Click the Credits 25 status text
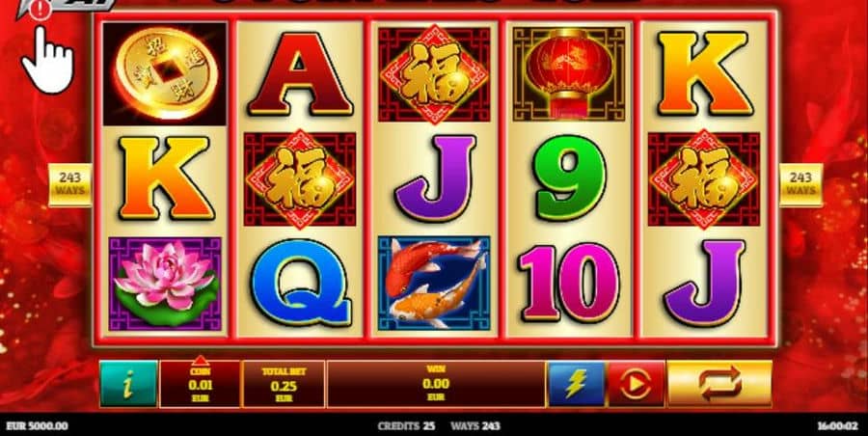868x436 pixels. [406, 426]
